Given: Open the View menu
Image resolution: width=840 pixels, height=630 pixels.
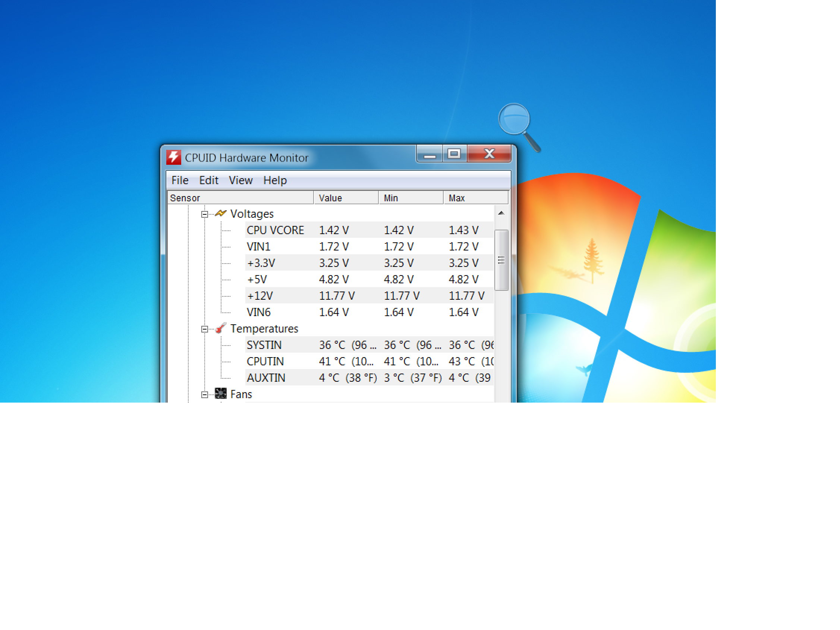Looking at the screenshot, I should click(240, 180).
